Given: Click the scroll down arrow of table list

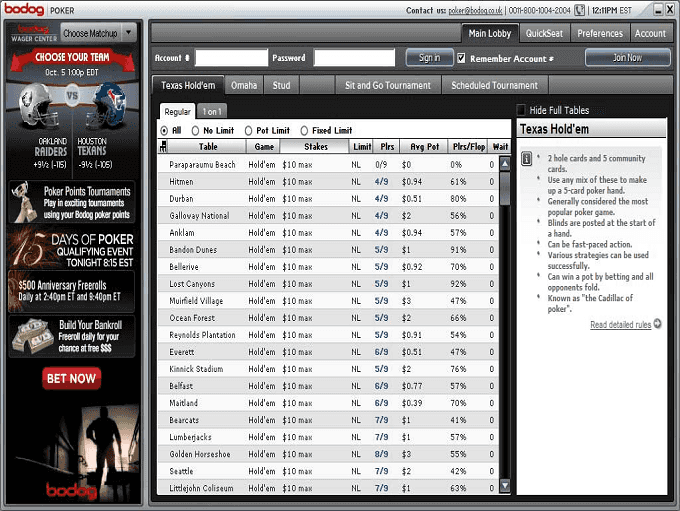Looking at the screenshot, I should (505, 485).
